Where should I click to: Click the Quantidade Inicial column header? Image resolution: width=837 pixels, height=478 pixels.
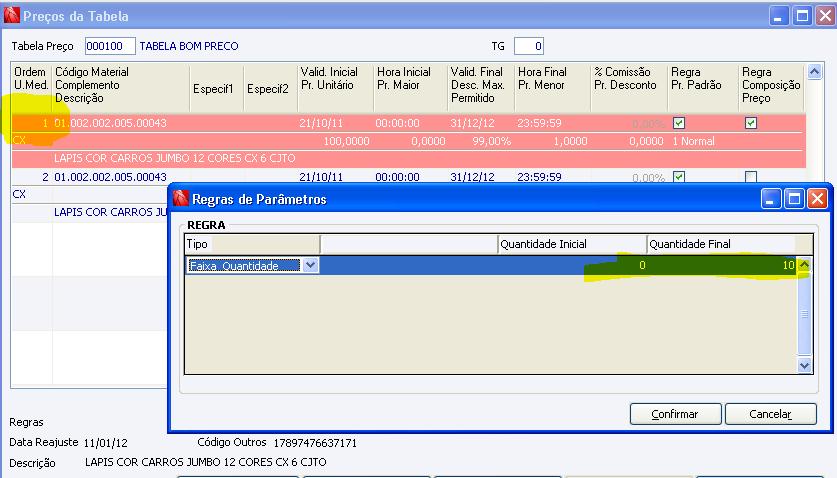572,244
